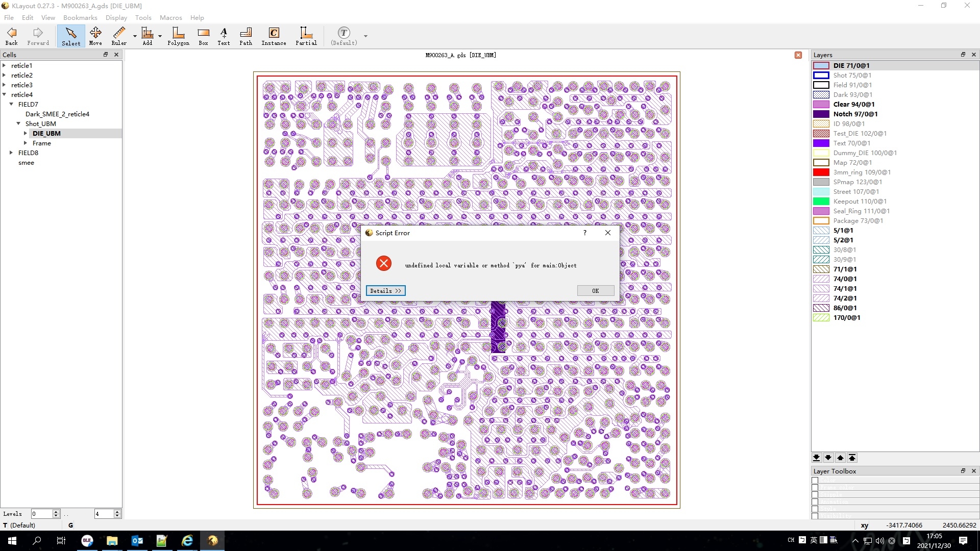980x551 pixels.
Task: Enable the Color checkbox in Layer Toolbox
Action: [815, 480]
